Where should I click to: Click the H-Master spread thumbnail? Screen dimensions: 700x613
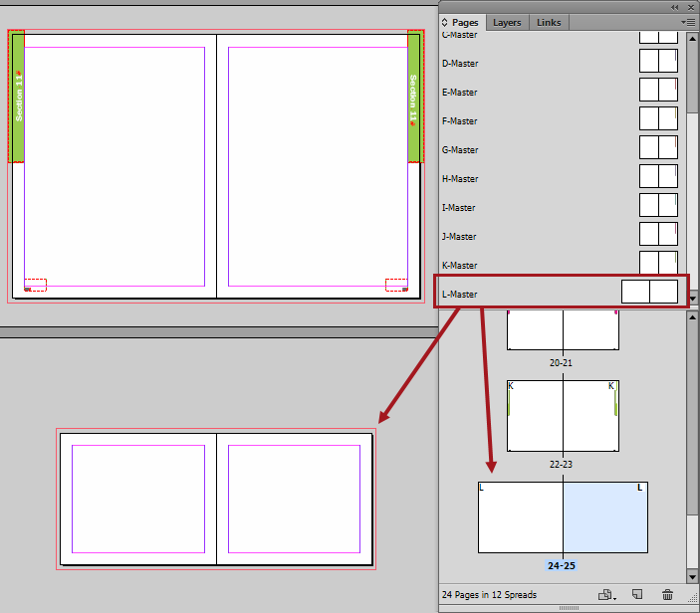[658, 176]
